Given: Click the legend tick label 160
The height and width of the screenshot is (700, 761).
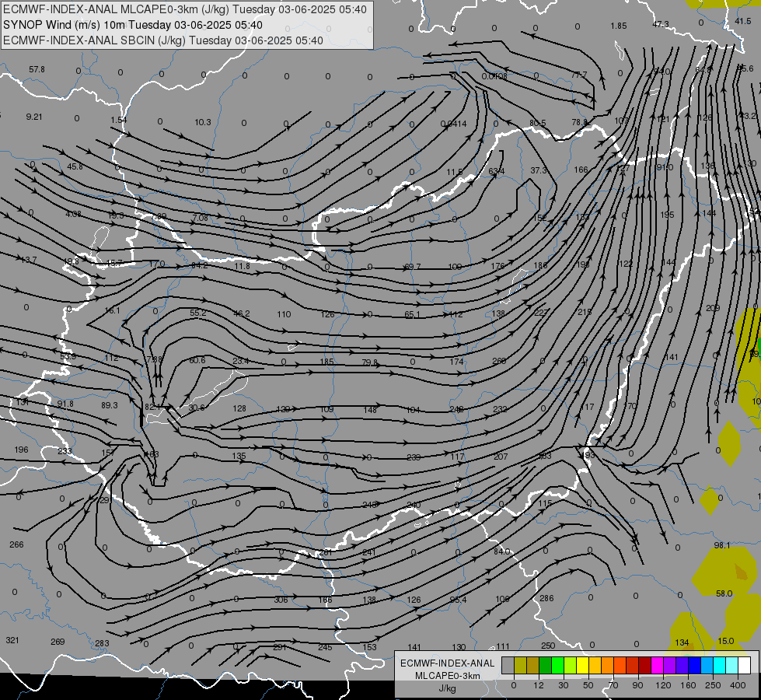Looking at the screenshot, I should click(x=688, y=685).
